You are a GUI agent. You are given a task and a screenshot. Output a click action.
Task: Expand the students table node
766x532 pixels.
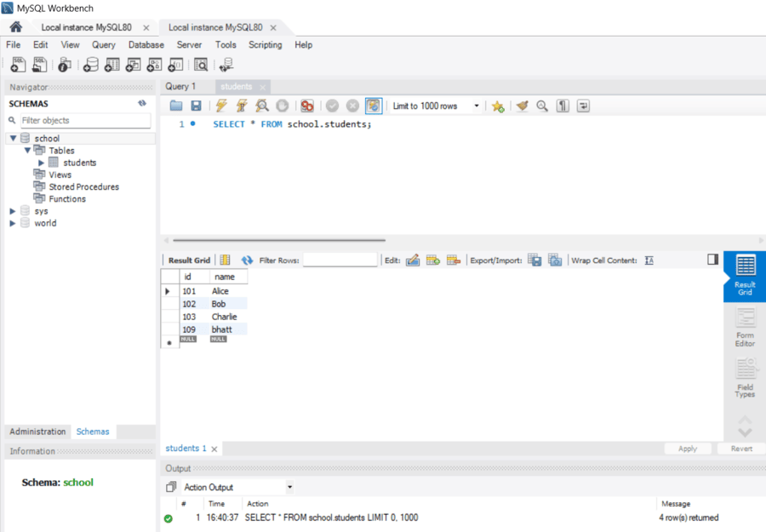(x=41, y=163)
